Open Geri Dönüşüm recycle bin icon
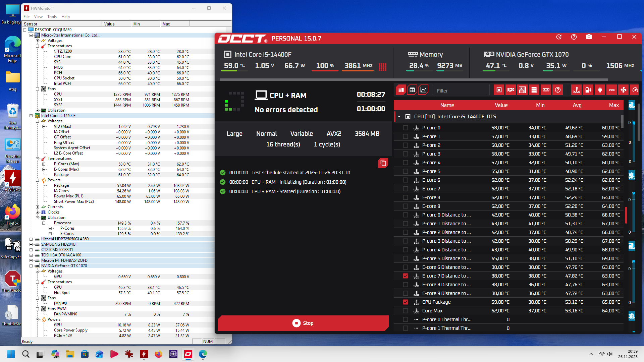644x362 pixels. pyautogui.click(x=12, y=116)
